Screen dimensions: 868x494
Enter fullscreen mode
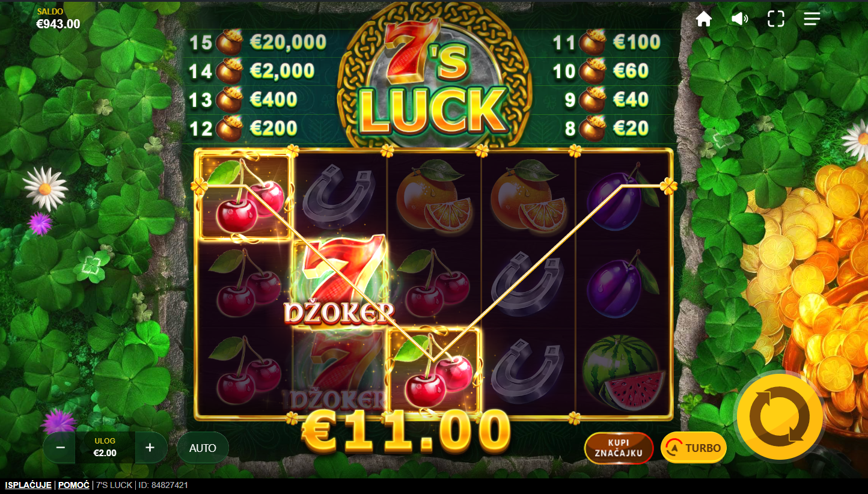pyautogui.click(x=776, y=19)
